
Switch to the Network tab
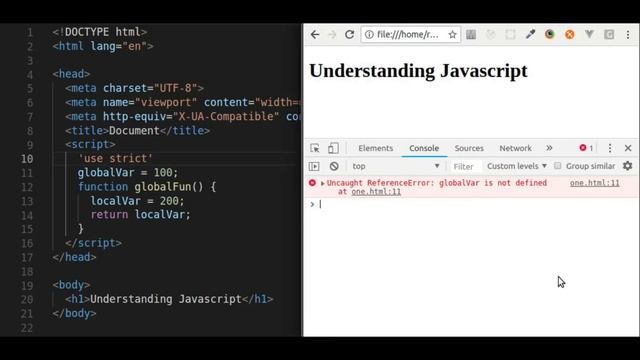coord(515,149)
